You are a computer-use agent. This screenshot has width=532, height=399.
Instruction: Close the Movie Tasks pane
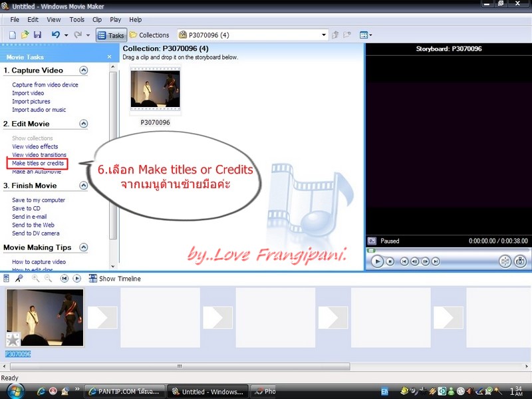point(109,57)
